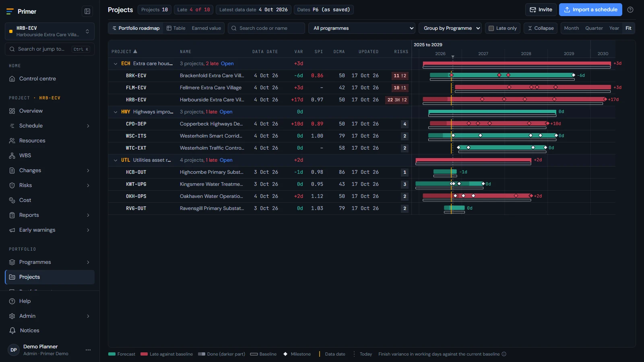Open the Overview grid icon
Viewport: 644px width, 362px height.
point(12,111)
